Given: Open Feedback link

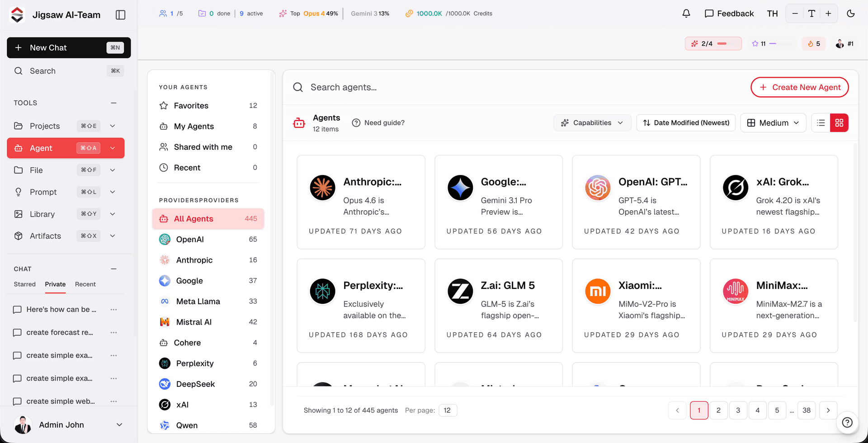Looking at the screenshot, I should pyautogui.click(x=729, y=14).
